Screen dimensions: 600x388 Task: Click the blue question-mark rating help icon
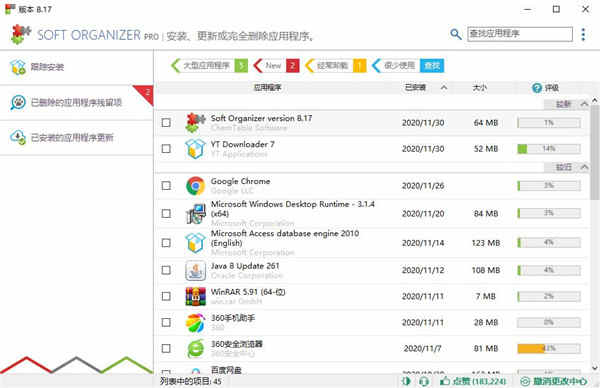click(536, 88)
